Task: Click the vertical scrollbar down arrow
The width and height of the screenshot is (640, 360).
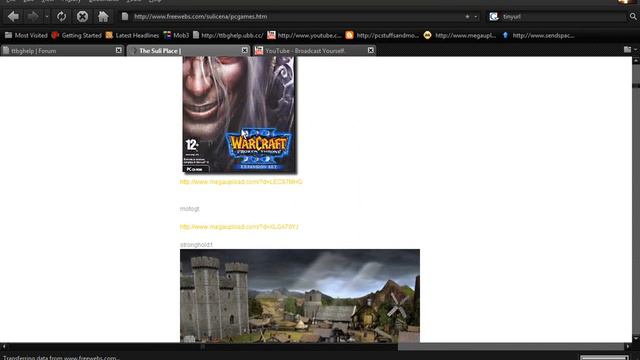Action: click(636, 338)
